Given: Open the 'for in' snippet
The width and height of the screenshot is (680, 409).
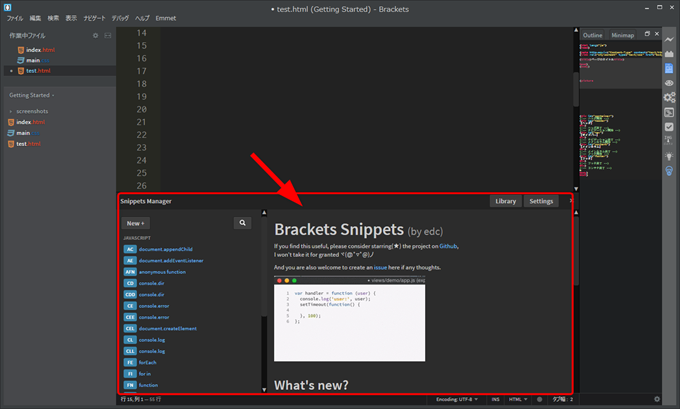Looking at the screenshot, I should click(x=145, y=374).
